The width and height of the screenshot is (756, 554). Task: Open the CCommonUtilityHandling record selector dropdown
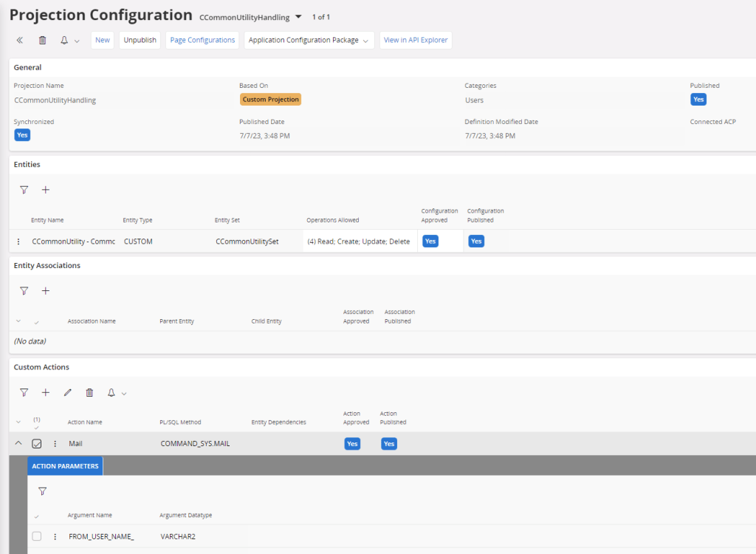(x=298, y=16)
